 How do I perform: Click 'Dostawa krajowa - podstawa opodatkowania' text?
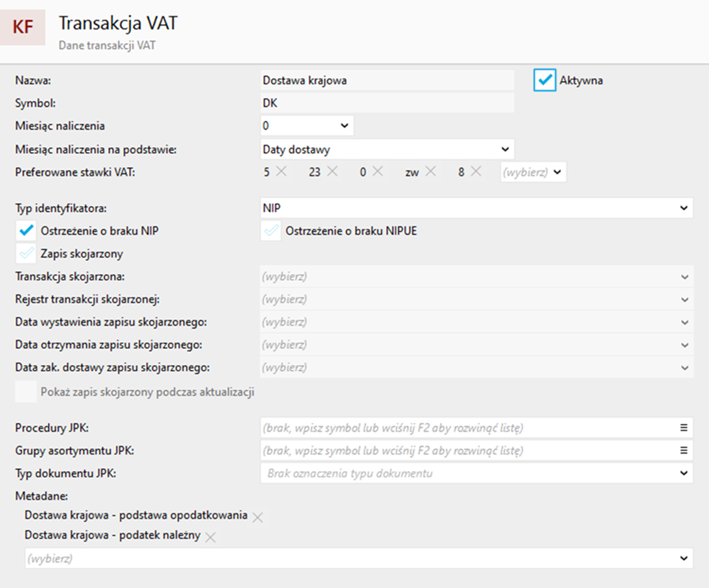point(136,515)
